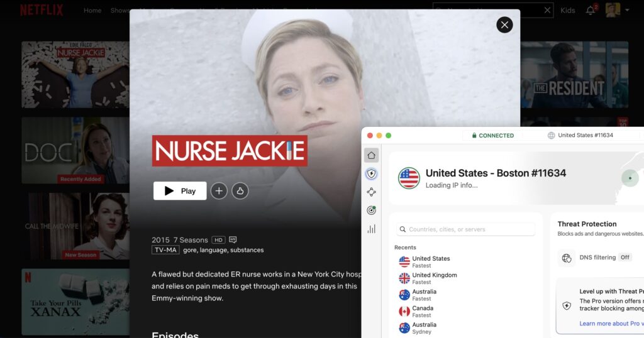The image size is (644, 338).
Task: Click the subtitles icon next to HD badge
Action: point(233,239)
